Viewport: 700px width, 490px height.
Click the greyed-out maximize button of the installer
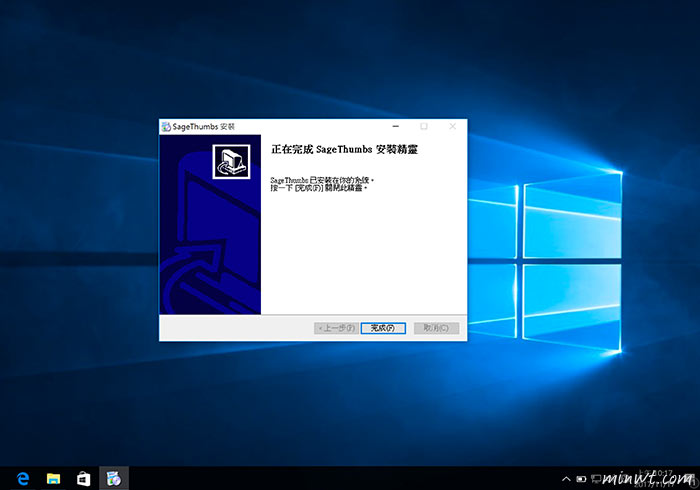pos(424,126)
